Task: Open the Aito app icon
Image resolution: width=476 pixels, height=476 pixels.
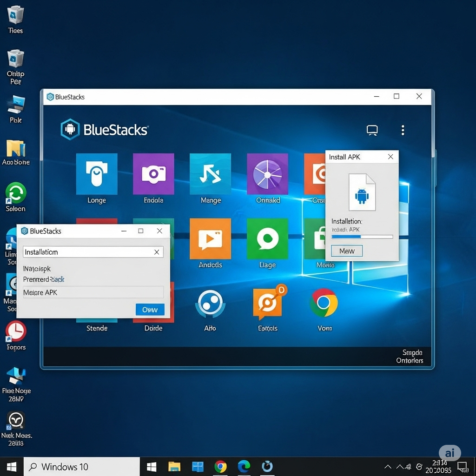Action: pos(210,304)
